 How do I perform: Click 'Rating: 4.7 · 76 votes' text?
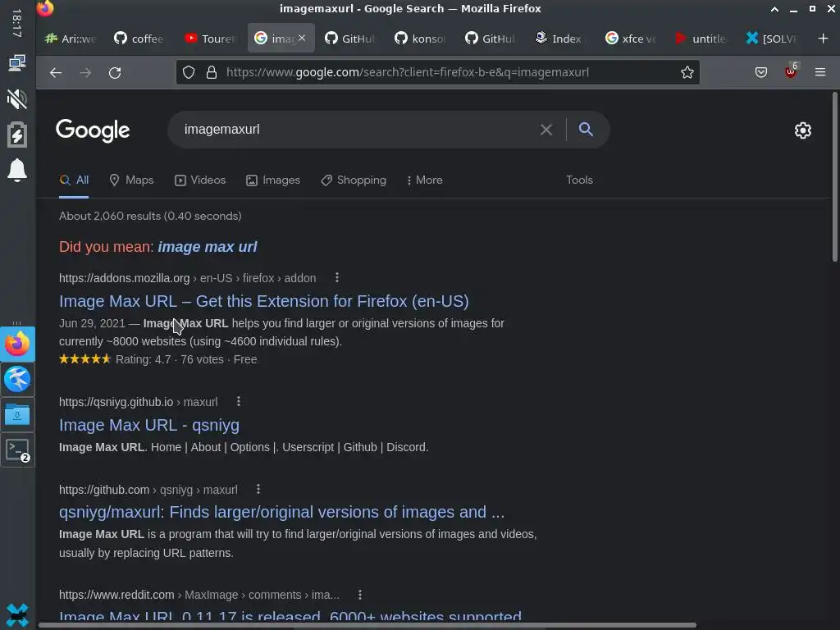170,359
